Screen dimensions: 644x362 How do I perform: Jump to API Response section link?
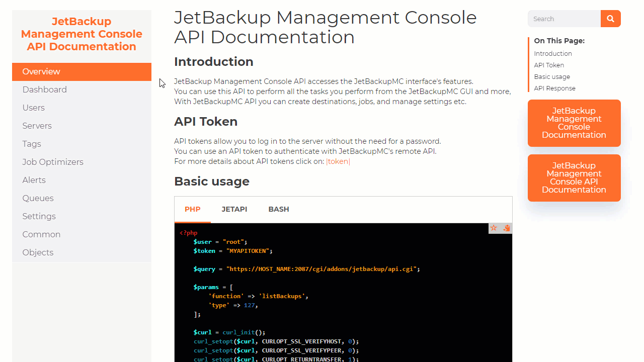[554, 88]
